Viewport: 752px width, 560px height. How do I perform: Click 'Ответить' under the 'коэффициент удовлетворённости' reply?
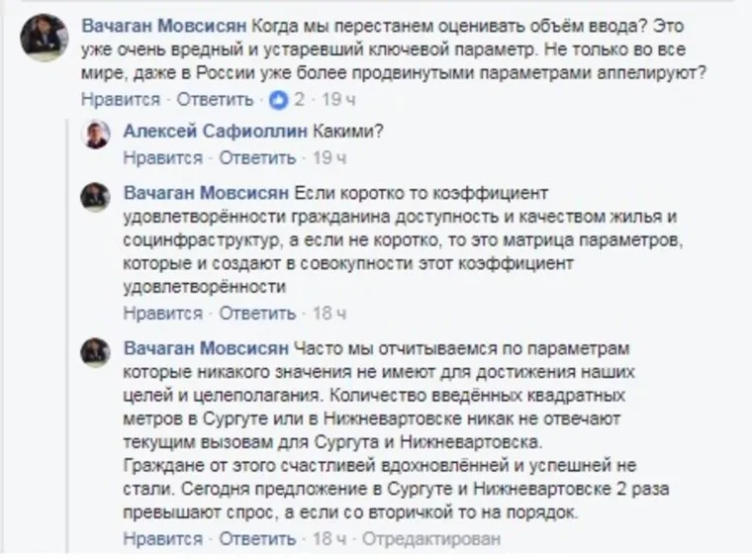point(257,315)
